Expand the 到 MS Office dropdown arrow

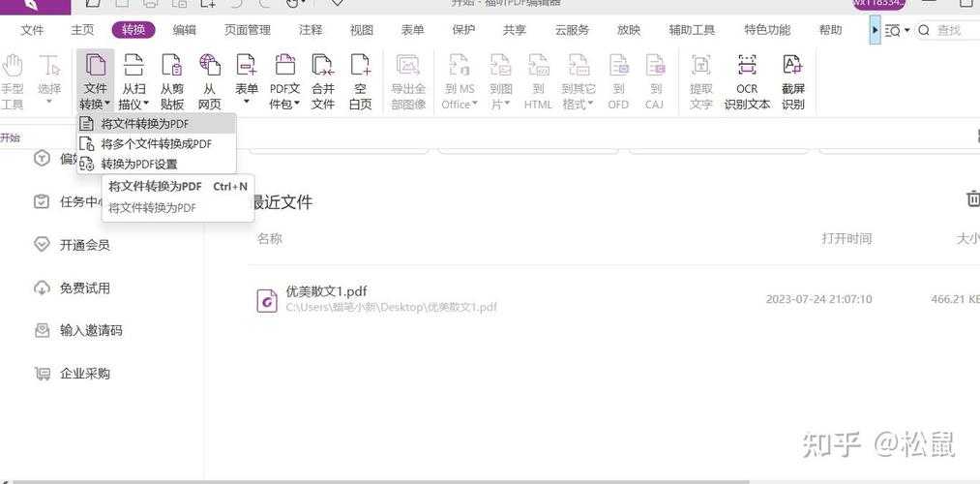point(474,105)
